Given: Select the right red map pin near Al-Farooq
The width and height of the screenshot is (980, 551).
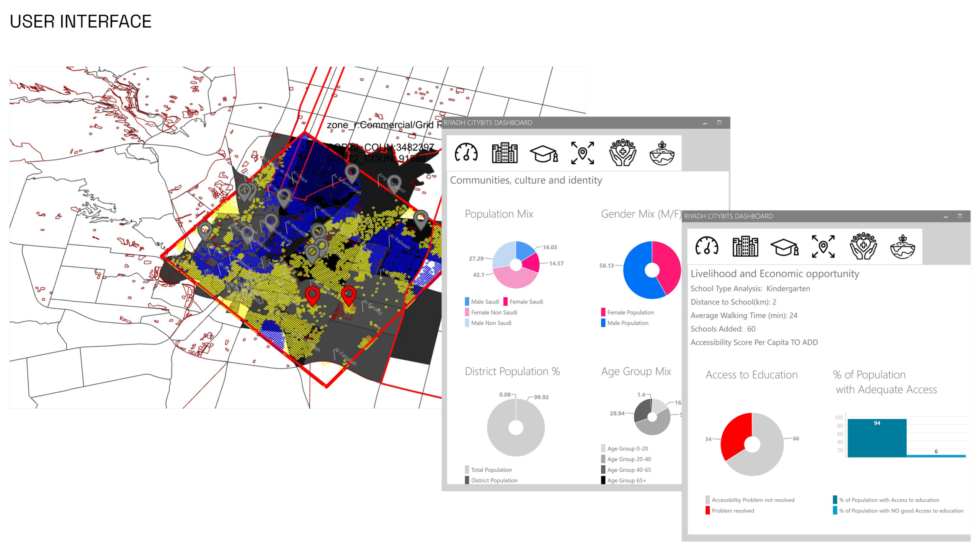Looking at the screenshot, I should 348,296.
